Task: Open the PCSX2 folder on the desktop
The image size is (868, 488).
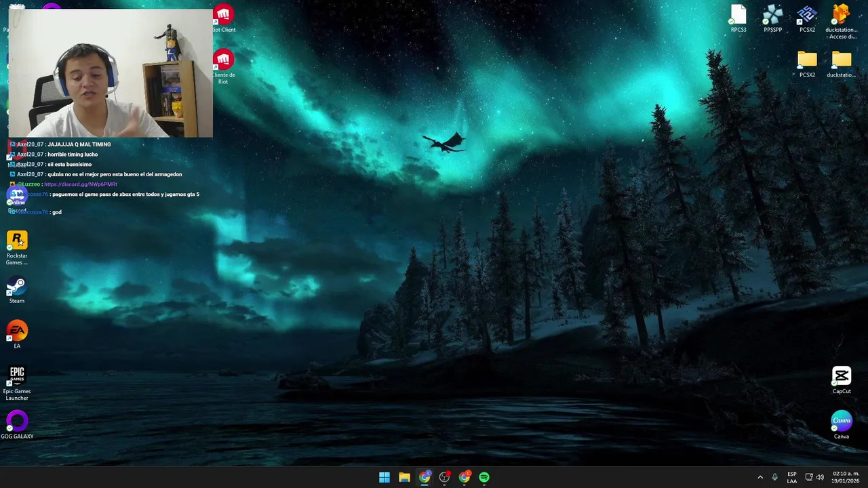Action: click(807, 64)
